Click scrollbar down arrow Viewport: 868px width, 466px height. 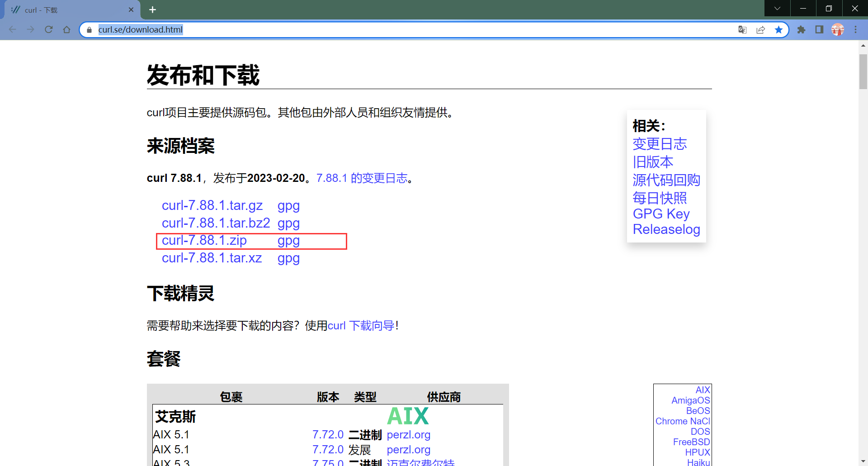click(863, 461)
